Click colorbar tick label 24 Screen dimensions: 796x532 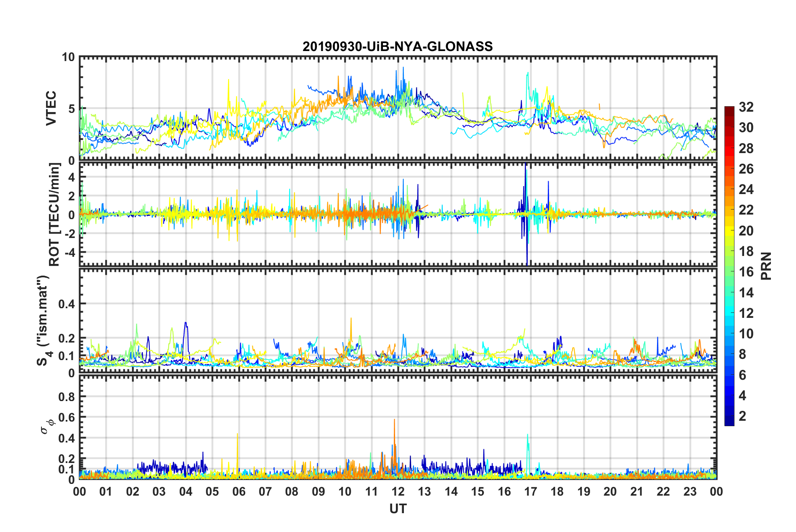click(746, 189)
